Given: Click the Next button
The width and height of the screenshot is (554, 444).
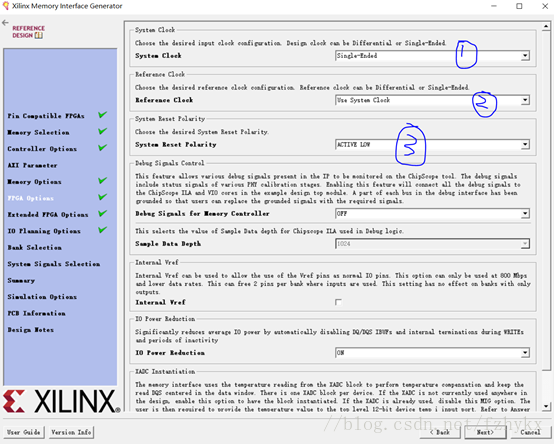Looking at the screenshot, I should coord(485,432).
